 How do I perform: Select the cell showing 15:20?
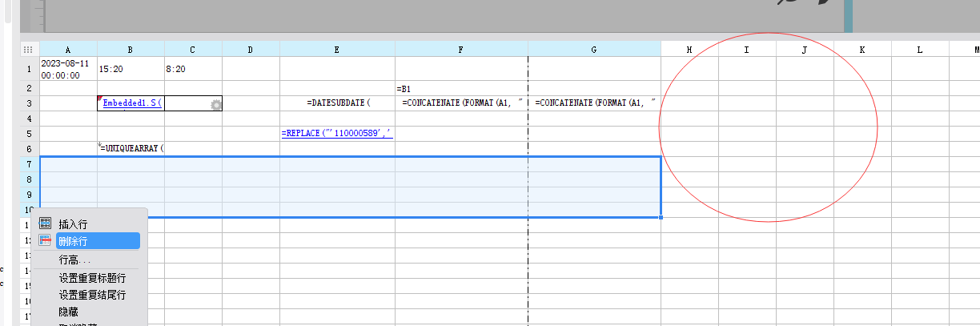(x=131, y=69)
